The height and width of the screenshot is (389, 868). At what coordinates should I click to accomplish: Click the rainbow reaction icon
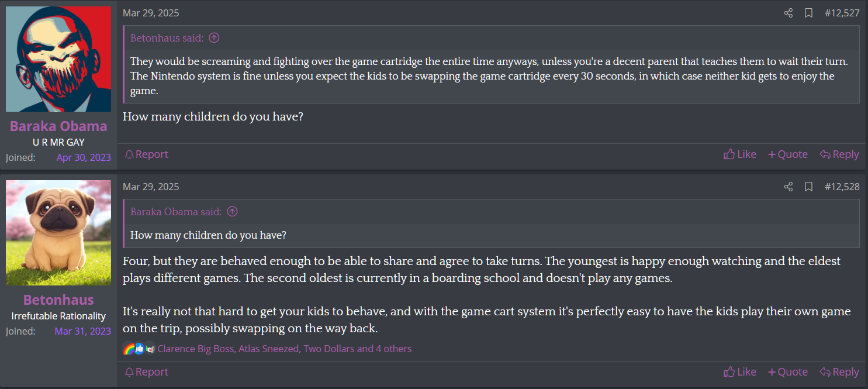click(x=129, y=349)
